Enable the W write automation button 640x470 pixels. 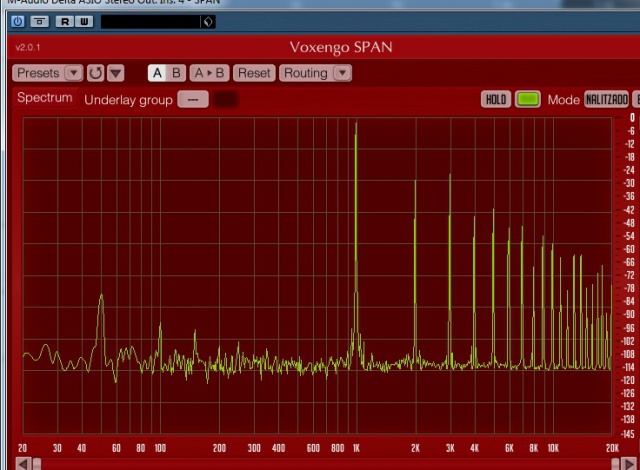click(84, 21)
